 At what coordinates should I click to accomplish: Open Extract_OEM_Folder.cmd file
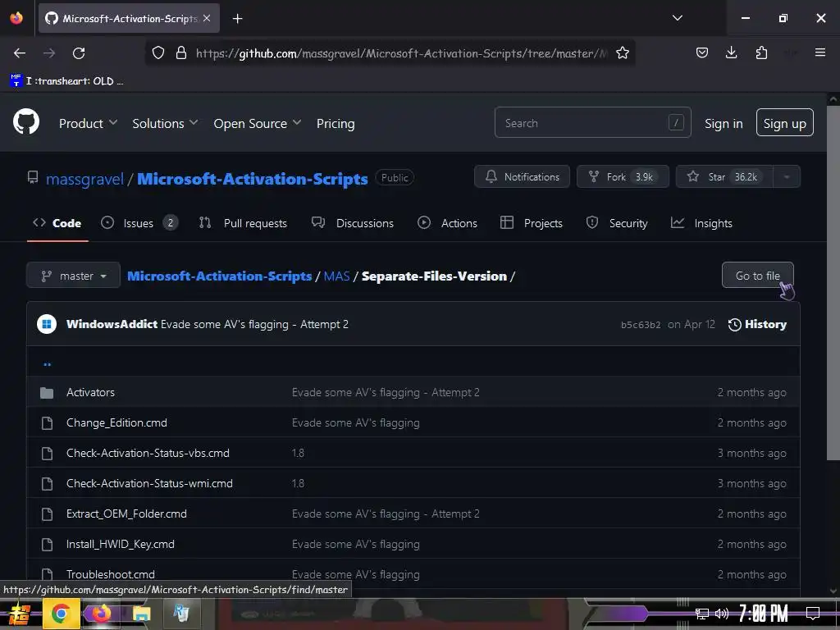[x=126, y=514]
